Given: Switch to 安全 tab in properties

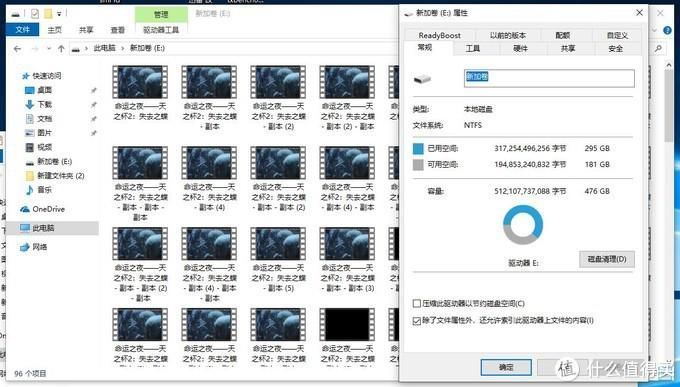Looking at the screenshot, I should (x=616, y=49).
